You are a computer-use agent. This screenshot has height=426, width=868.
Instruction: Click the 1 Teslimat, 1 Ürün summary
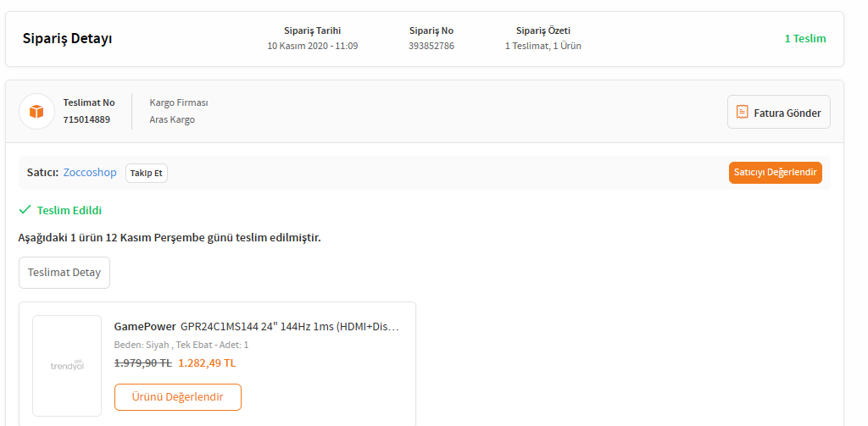tap(543, 46)
